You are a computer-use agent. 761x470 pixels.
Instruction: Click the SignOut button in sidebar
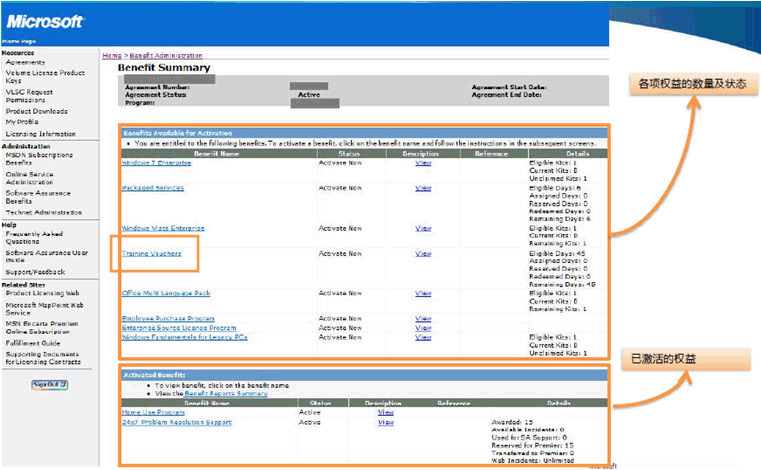[x=50, y=385]
